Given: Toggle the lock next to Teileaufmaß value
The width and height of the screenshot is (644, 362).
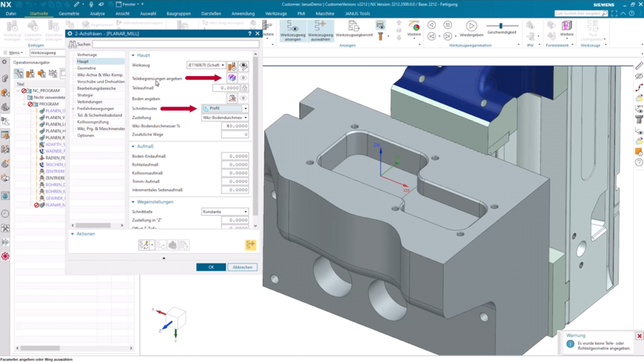Looking at the screenshot, I should pos(245,88).
